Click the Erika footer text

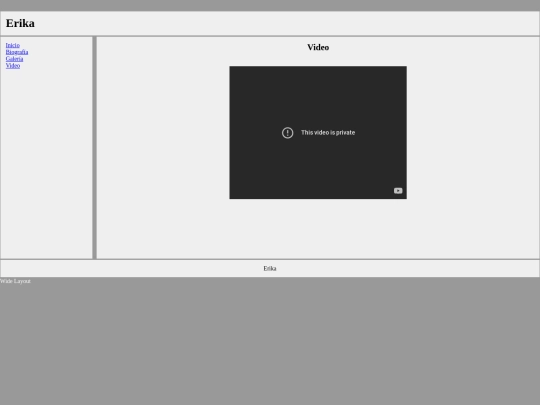coord(270,268)
